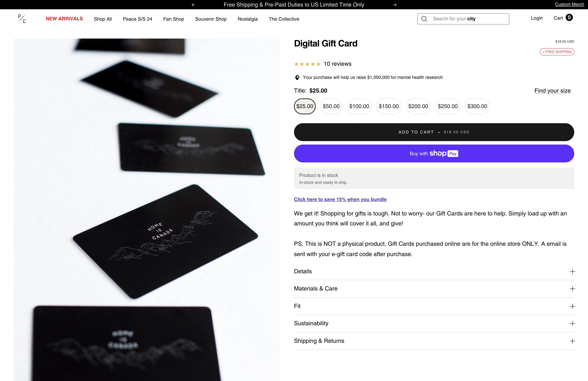588x381 pixels.
Task: Open the NEW ARRIVALS menu item
Action: click(x=64, y=19)
